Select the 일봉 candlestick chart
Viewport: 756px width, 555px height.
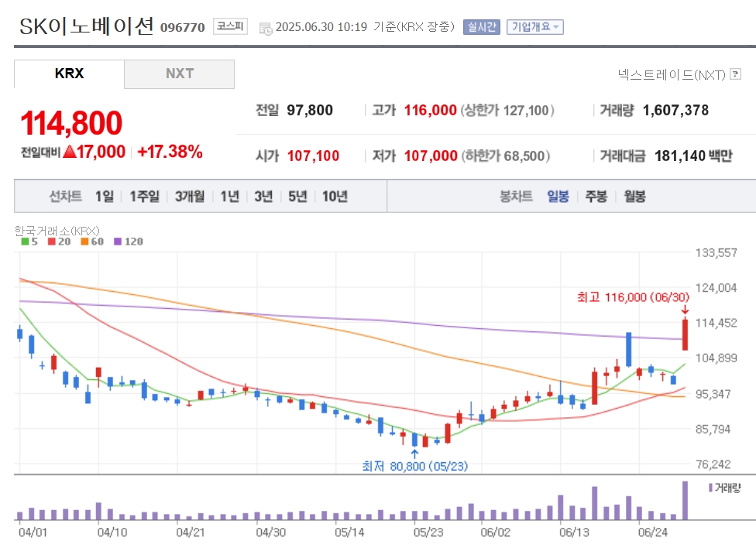[x=558, y=196]
